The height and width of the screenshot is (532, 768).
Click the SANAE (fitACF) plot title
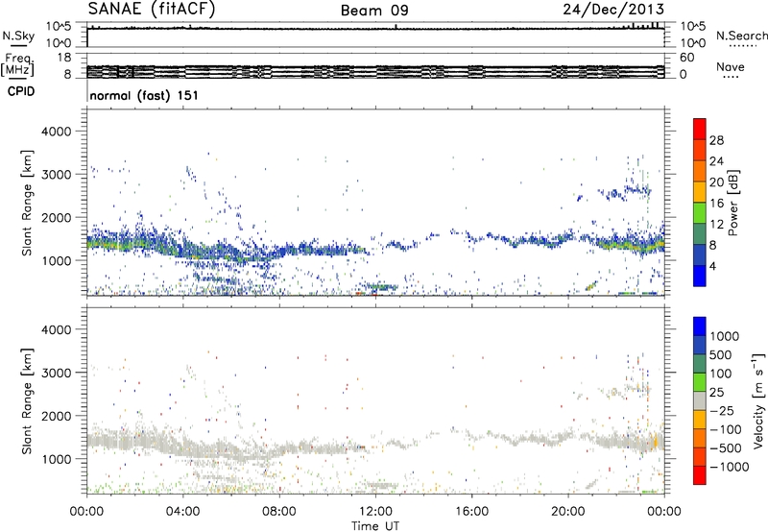(152, 9)
